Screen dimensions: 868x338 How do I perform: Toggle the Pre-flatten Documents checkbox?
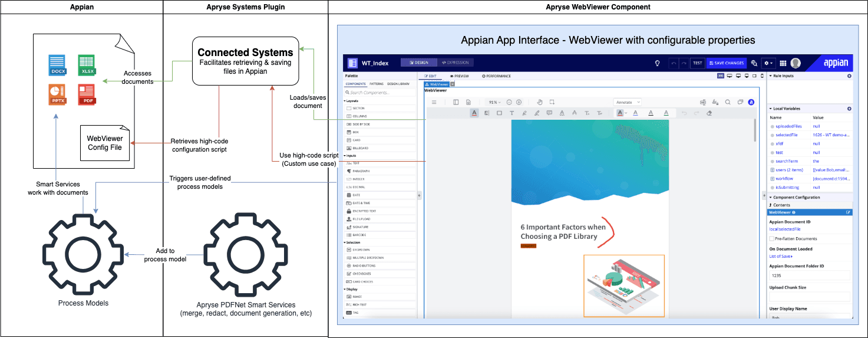point(772,239)
